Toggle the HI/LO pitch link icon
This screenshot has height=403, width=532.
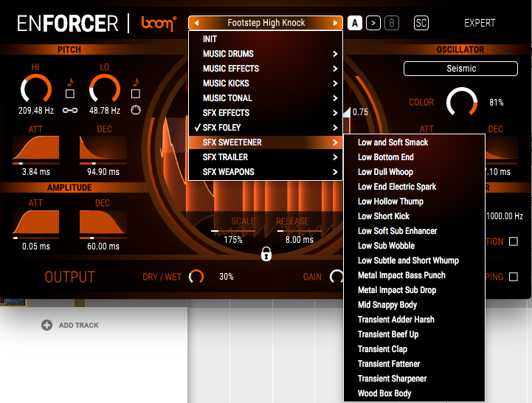click(70, 110)
